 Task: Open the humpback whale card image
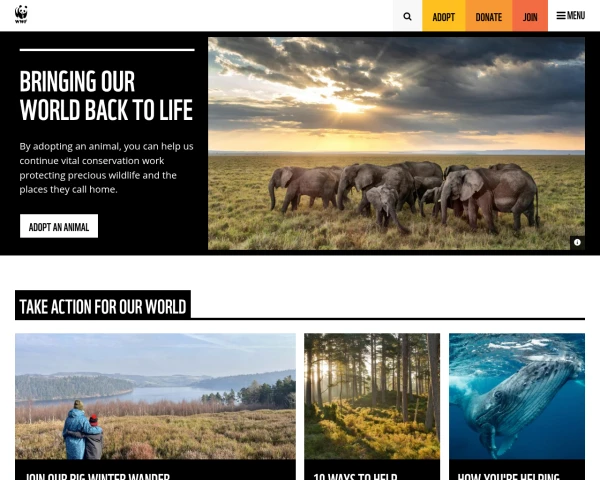517,396
